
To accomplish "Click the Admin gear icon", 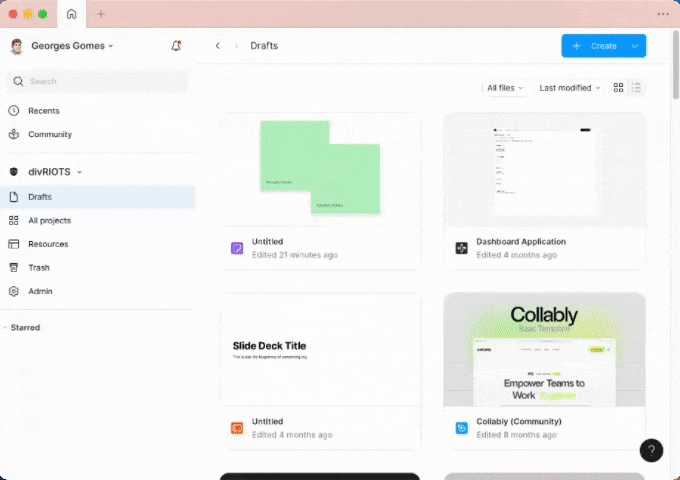I will tap(14, 291).
